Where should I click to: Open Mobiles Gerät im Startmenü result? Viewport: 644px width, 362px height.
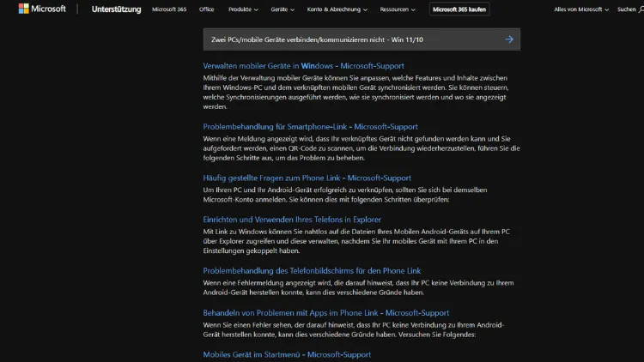coord(287,354)
